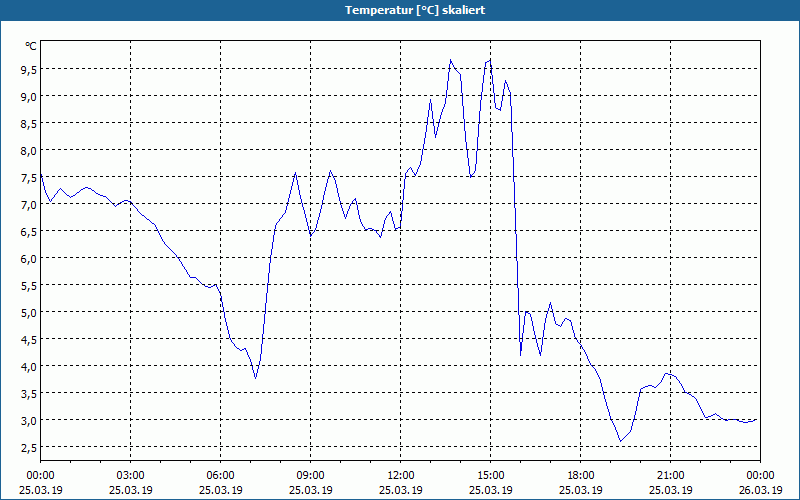Click the 2,5 y-axis label
This screenshot has width=800, height=500.
coord(28,448)
